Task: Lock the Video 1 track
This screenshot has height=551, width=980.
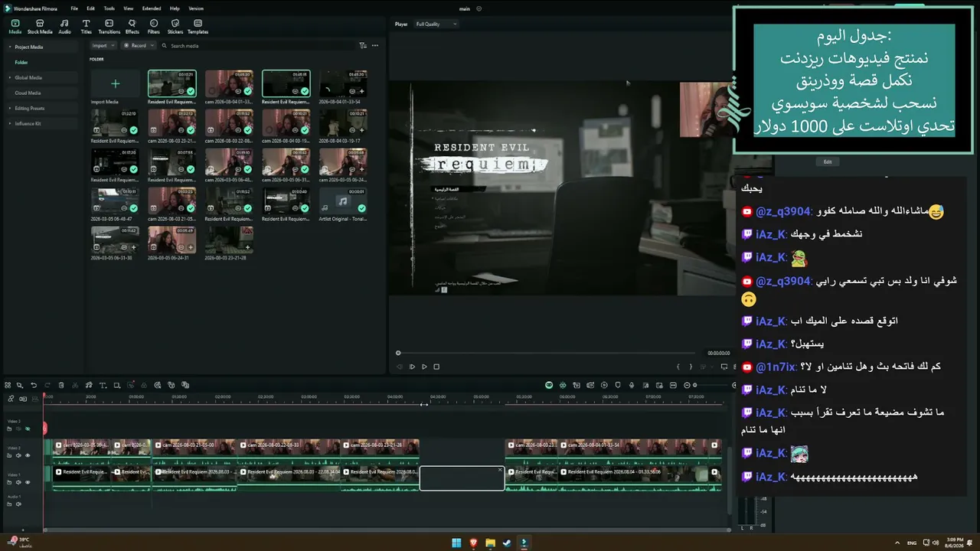Action: click(11, 482)
